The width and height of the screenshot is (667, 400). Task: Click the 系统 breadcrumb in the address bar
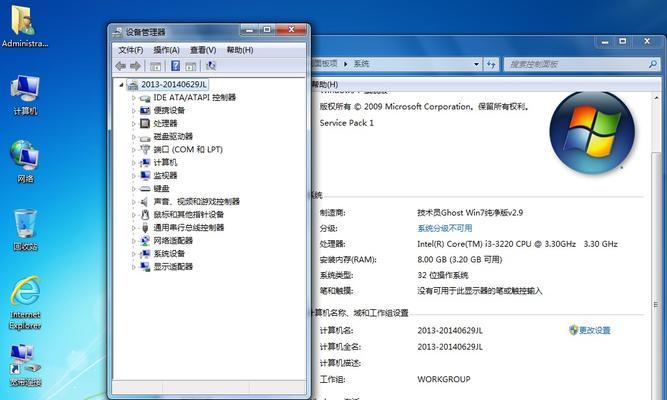[x=361, y=64]
